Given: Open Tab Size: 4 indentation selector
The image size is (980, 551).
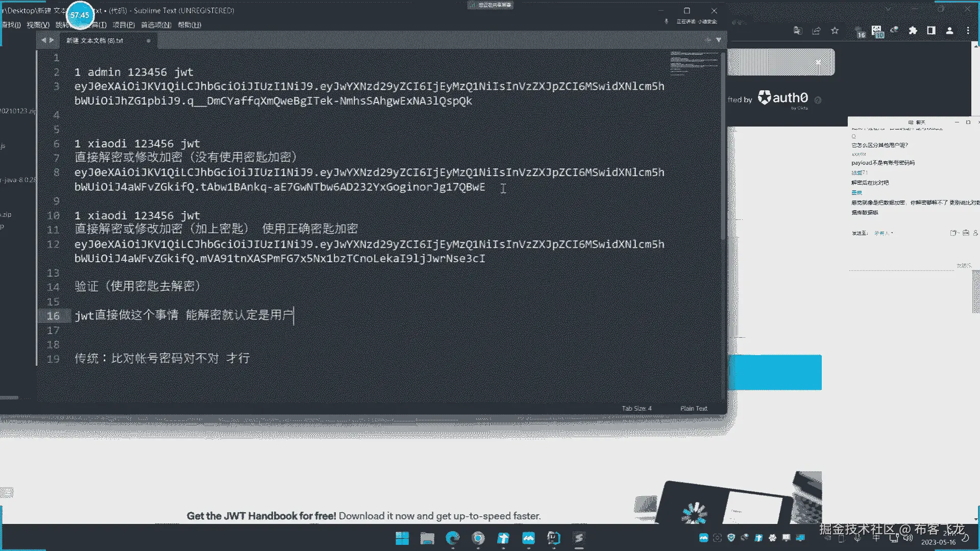Looking at the screenshot, I should (636, 408).
